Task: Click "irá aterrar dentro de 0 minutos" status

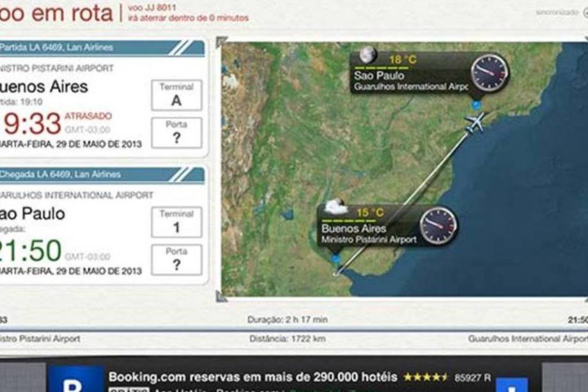Action: click(189, 18)
